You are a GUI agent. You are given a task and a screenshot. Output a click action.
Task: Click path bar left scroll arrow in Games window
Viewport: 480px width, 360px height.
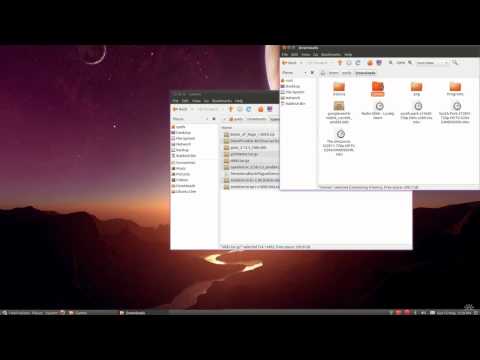pos(224,119)
